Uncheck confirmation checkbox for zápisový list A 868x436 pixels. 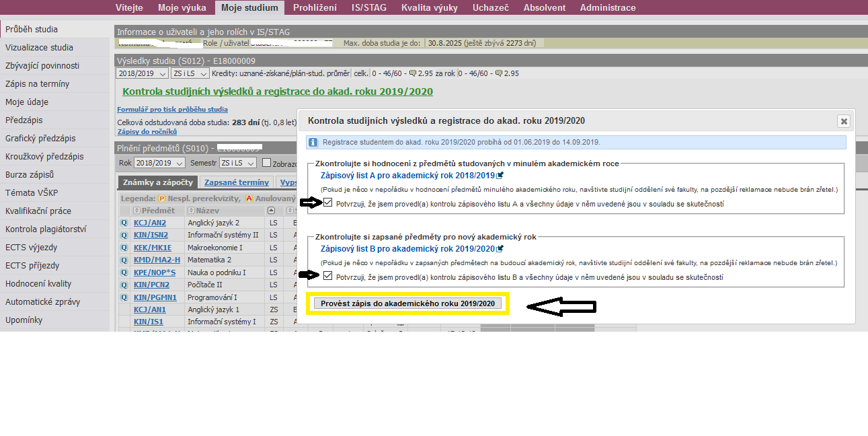(327, 203)
